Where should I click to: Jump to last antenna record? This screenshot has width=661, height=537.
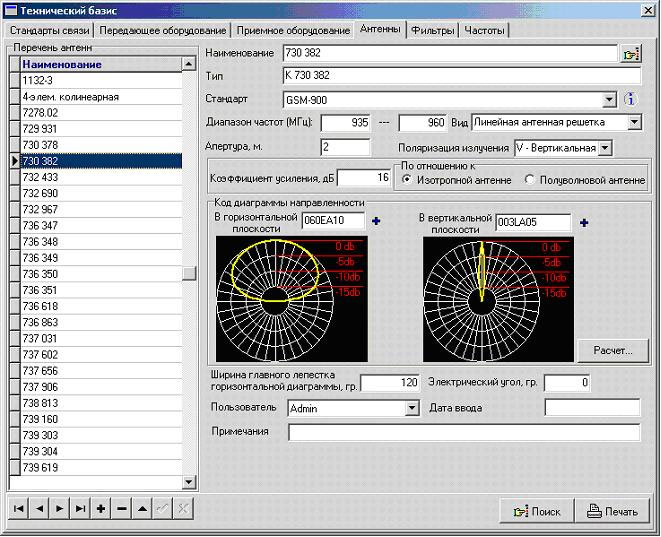pyautogui.click(x=80, y=509)
